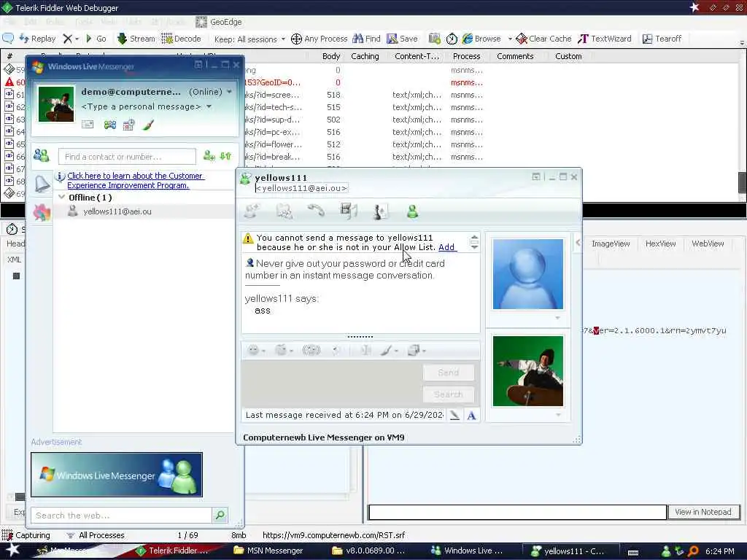Click the font letter A icon
Viewport: 747px width, 560px height.
pyautogui.click(x=471, y=415)
